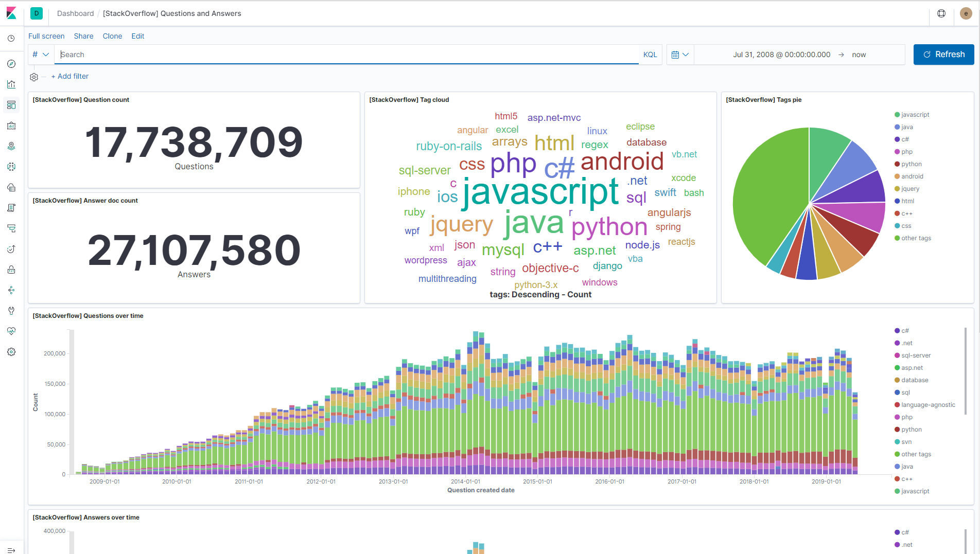This screenshot has width=980, height=554.
Task: Open Stack Monitoring heartbeat icon
Action: tap(11, 331)
